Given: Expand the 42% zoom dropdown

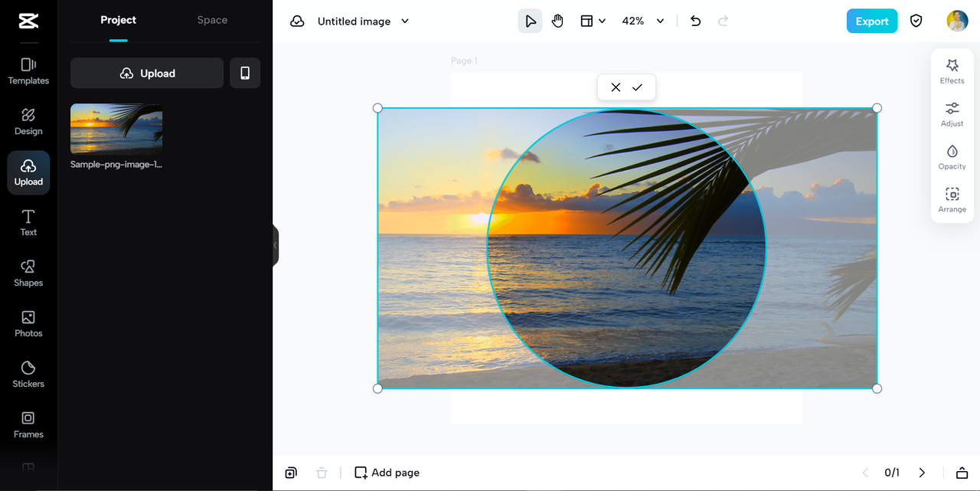Looking at the screenshot, I should (x=660, y=21).
